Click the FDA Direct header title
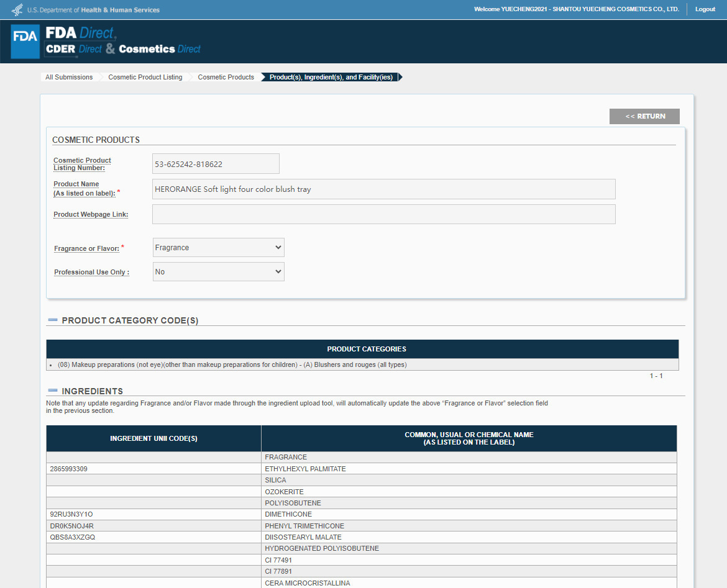Screen dimensions: 727x588 (81, 33)
